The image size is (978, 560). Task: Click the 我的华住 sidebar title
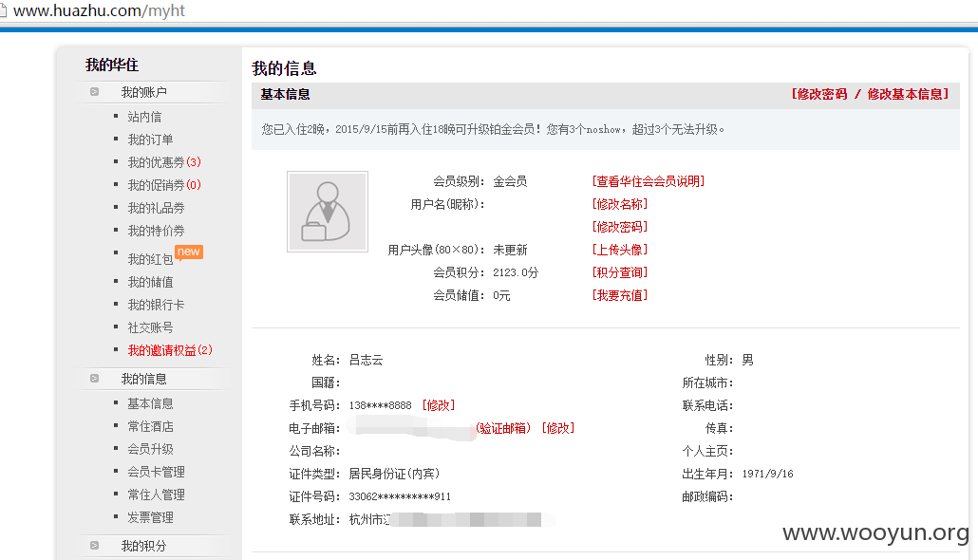point(112,65)
